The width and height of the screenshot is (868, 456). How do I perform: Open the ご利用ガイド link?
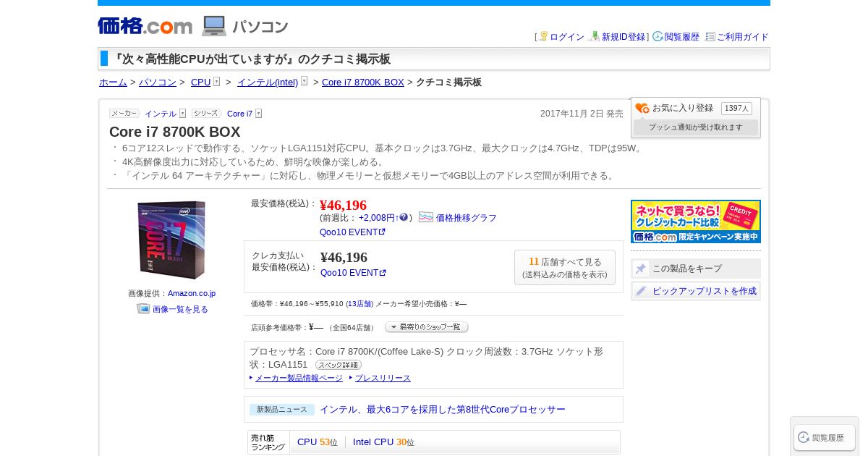[x=743, y=37]
